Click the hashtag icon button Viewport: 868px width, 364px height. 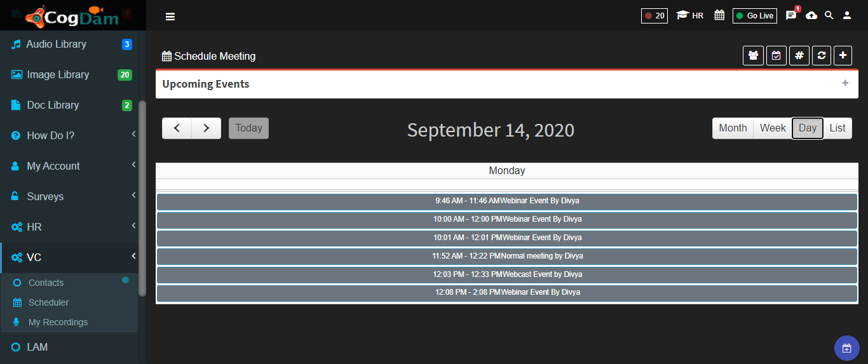coord(799,56)
